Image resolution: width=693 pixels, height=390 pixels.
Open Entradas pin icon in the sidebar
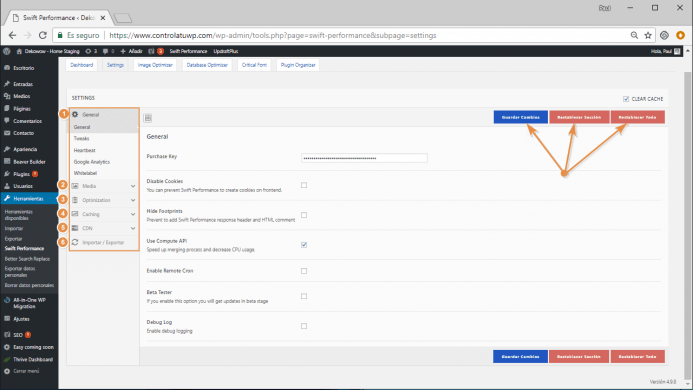tap(7, 84)
